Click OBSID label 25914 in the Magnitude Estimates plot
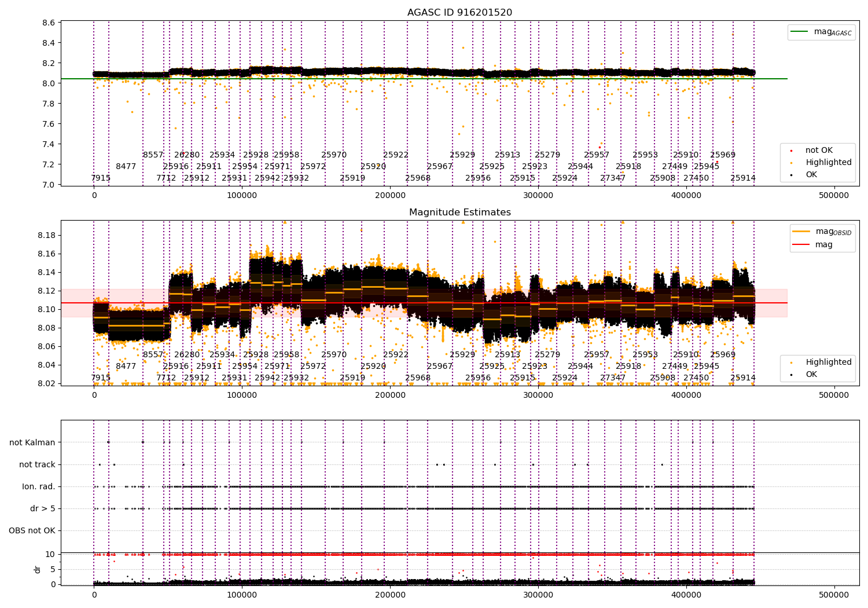Viewport: 868px width, 608px height. [743, 378]
